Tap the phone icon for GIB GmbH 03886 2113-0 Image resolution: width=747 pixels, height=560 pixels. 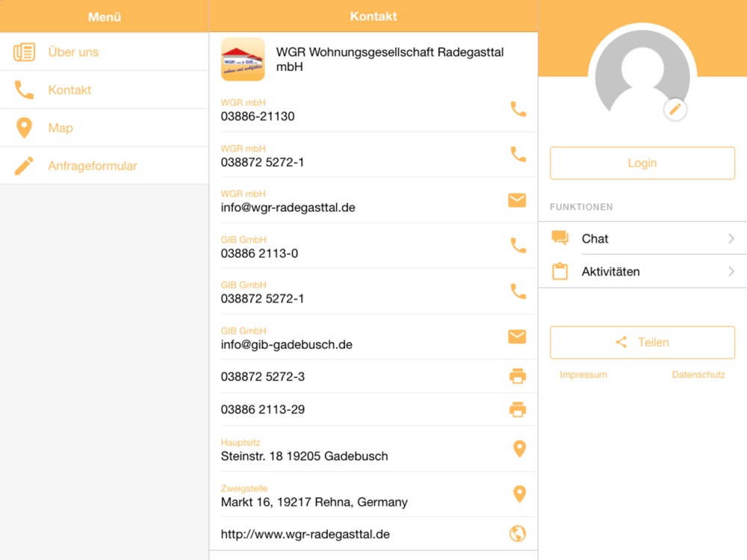518,245
